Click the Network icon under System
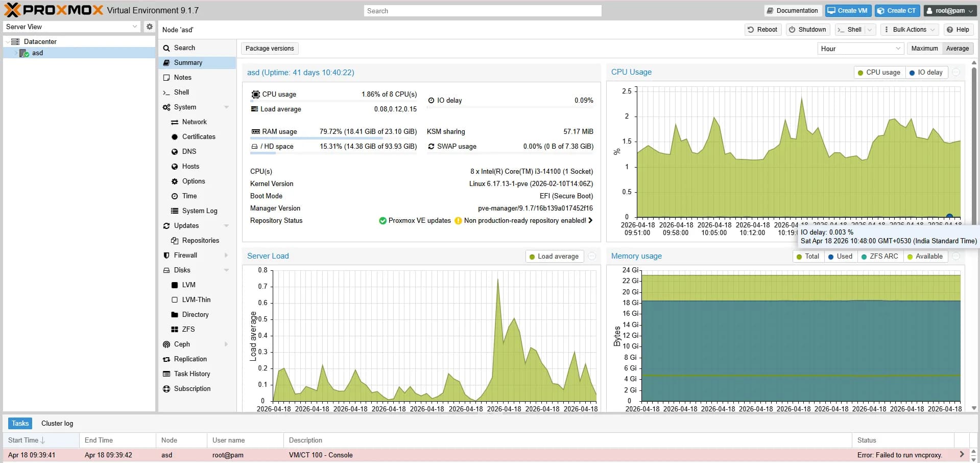The height and width of the screenshot is (463, 980). 174,122
